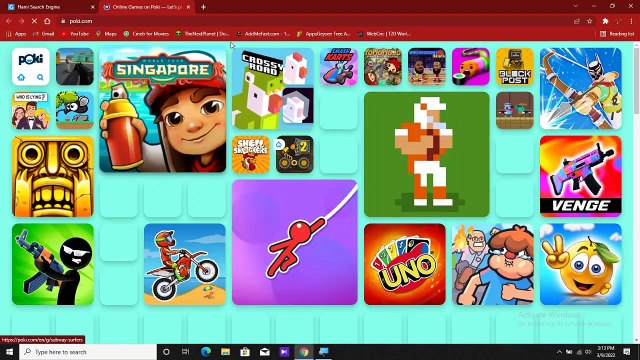Select the Online Games on Poki tab
640x360 pixels.
(x=147, y=7)
